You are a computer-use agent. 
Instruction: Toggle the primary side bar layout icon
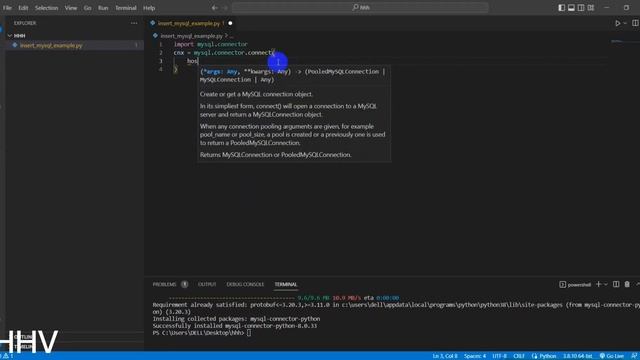click(x=562, y=7)
